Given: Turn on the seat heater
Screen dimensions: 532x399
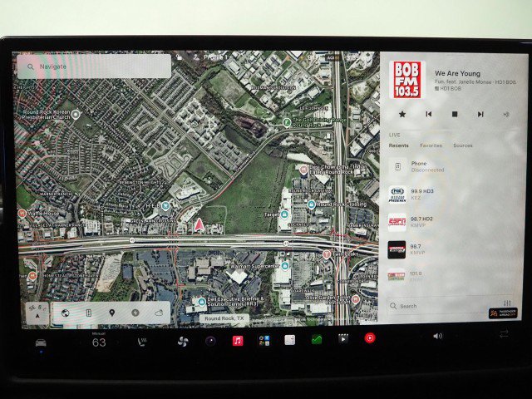Looking at the screenshot, I should [x=142, y=342].
